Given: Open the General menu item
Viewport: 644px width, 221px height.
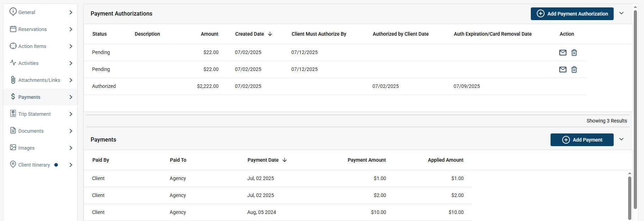Looking at the screenshot, I should tap(40, 12).
